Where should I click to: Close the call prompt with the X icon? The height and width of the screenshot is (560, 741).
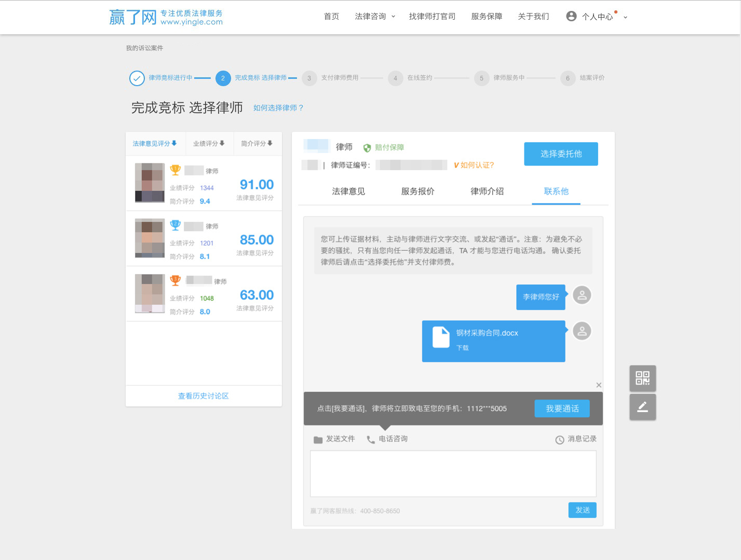tap(599, 385)
